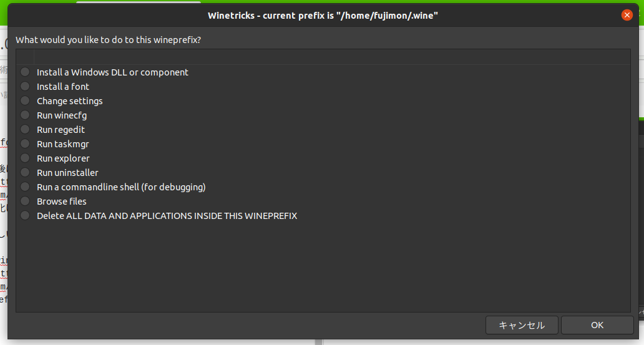Click the 'Change settings' list entry text
Viewport: 644px width, 345px height.
point(70,101)
